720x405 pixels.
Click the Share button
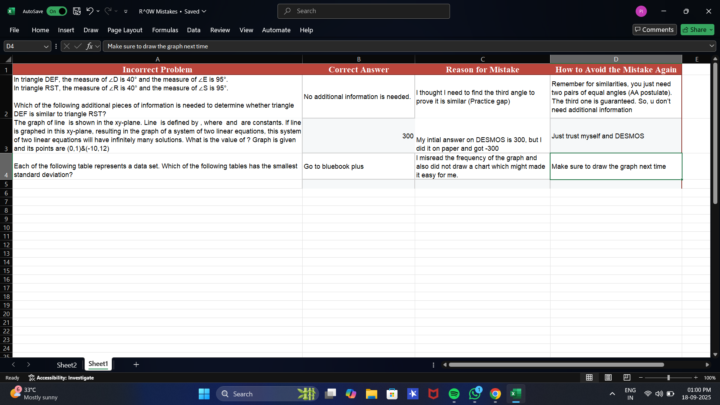pyautogui.click(x=697, y=30)
